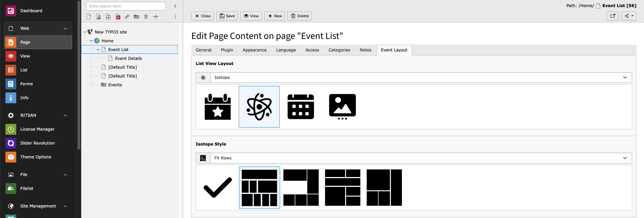Open the License Manager module
The image size is (644, 218).
pos(38,129)
